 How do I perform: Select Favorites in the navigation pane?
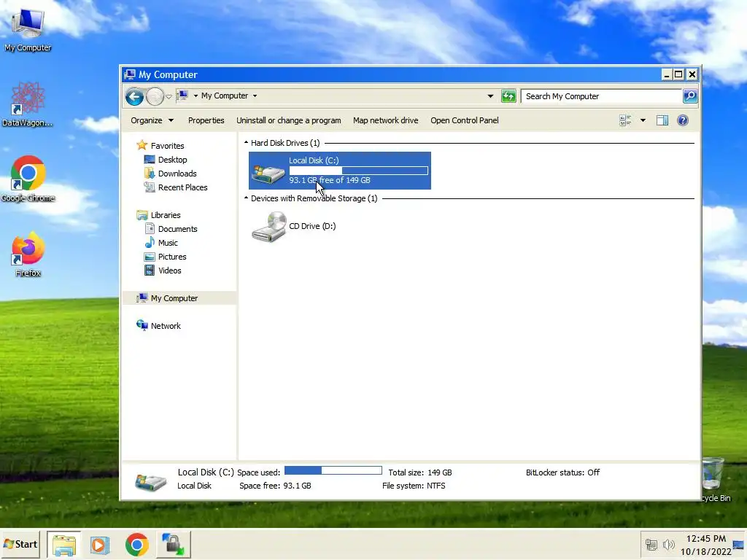(x=167, y=146)
